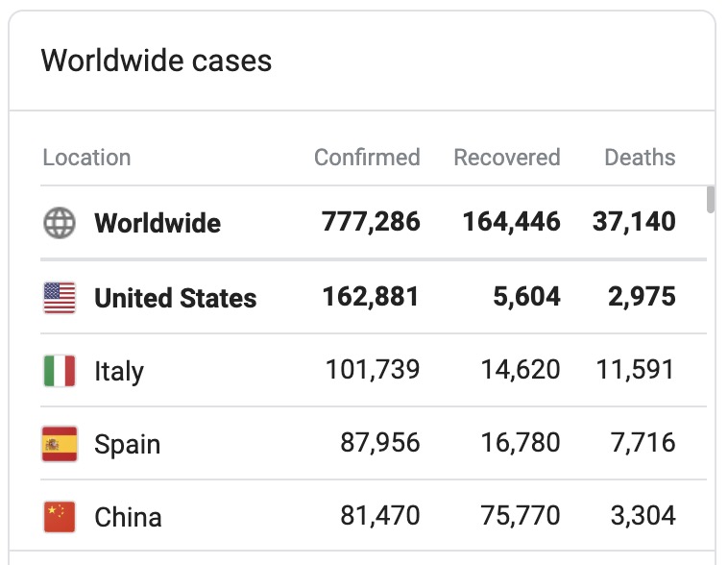Sort by the Recovered column header

(x=506, y=158)
